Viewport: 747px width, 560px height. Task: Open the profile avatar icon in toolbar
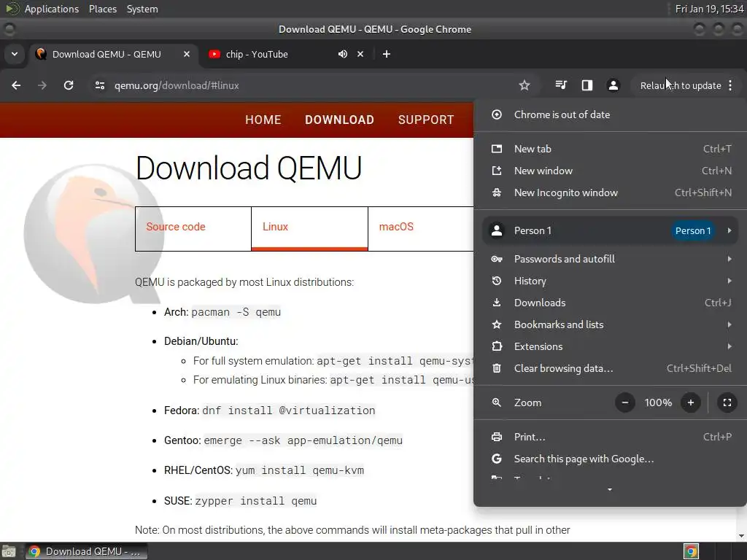pyautogui.click(x=613, y=85)
